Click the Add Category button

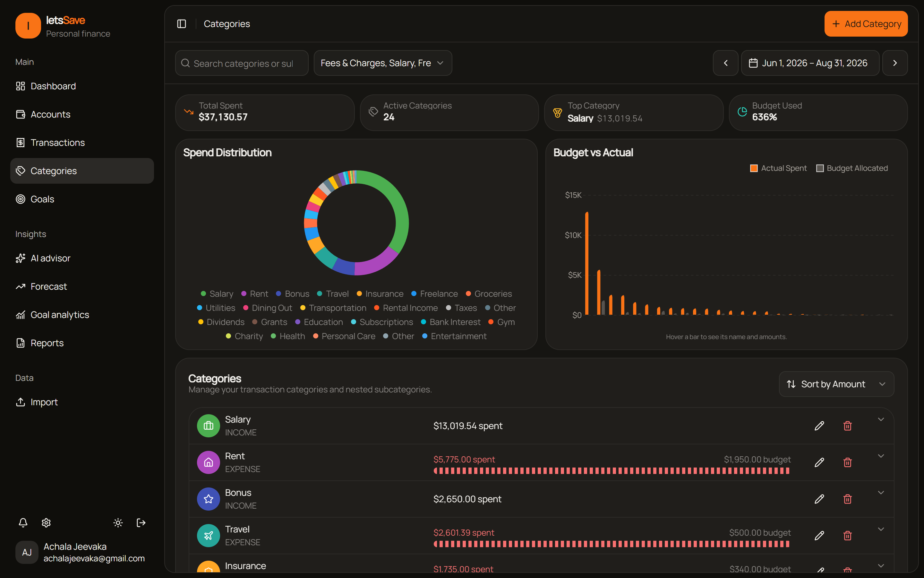866,24
